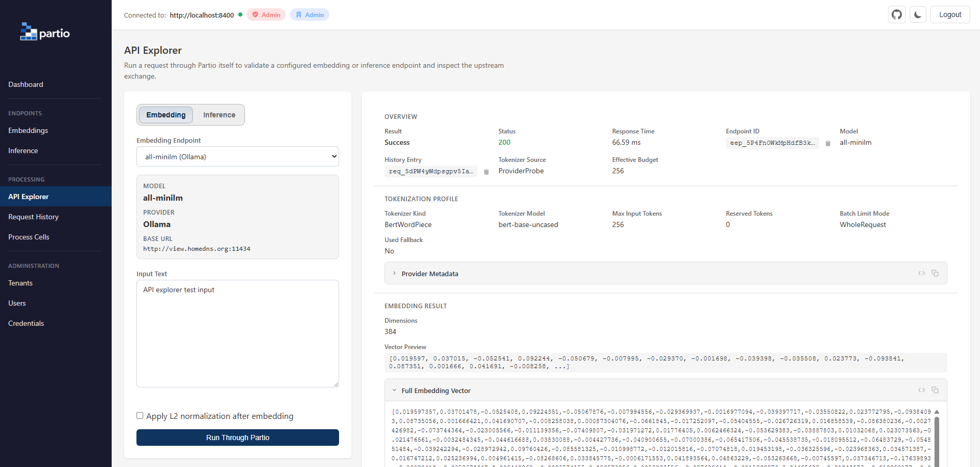Click the Input Text field
The width and height of the screenshot is (980, 467).
pyautogui.click(x=238, y=334)
